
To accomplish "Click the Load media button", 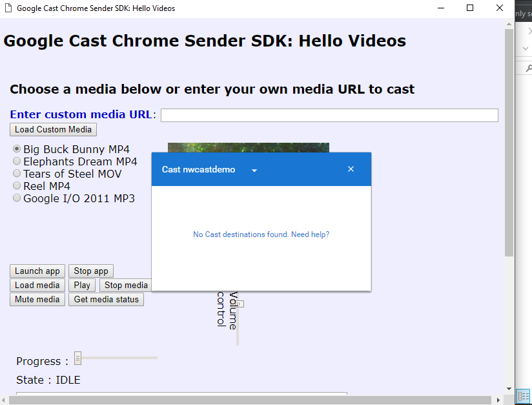I will pyautogui.click(x=37, y=285).
